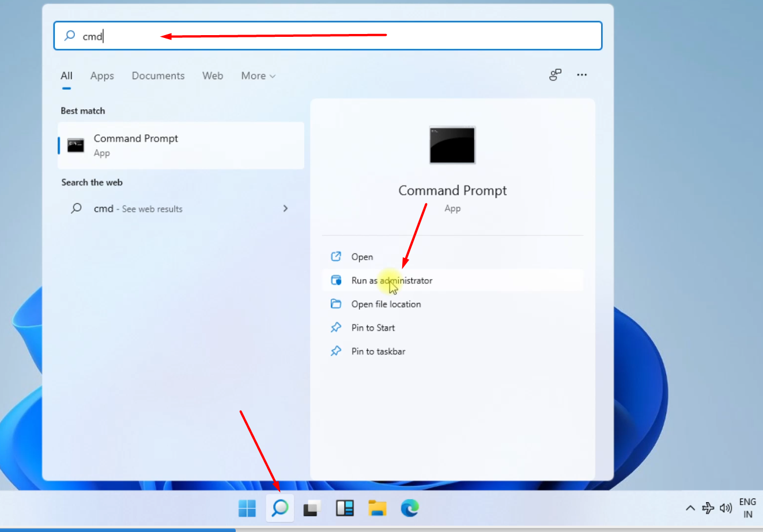The image size is (763, 532).
Task: Switch to the Apps filter tab
Action: tap(102, 76)
